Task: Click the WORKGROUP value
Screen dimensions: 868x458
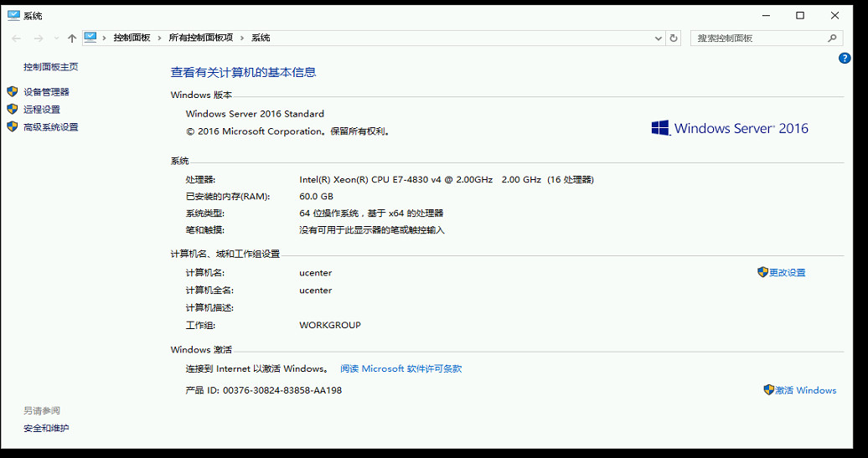Action: [x=330, y=325]
